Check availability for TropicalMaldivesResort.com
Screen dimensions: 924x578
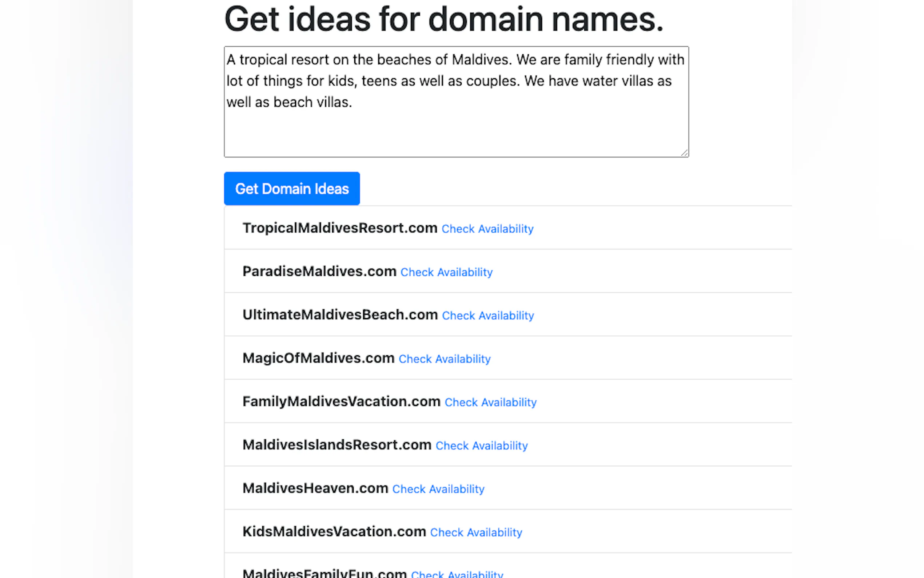(x=487, y=229)
